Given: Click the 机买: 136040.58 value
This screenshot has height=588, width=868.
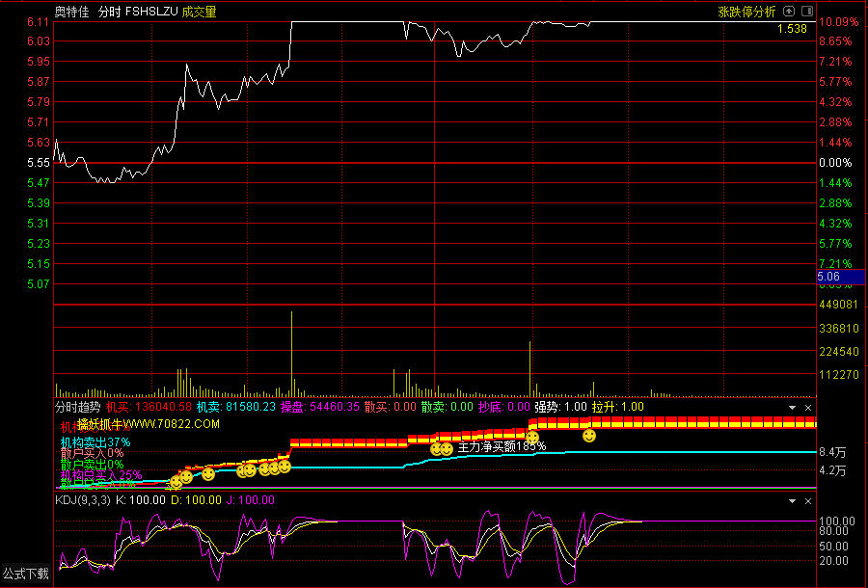Looking at the screenshot, I should pos(149,407).
